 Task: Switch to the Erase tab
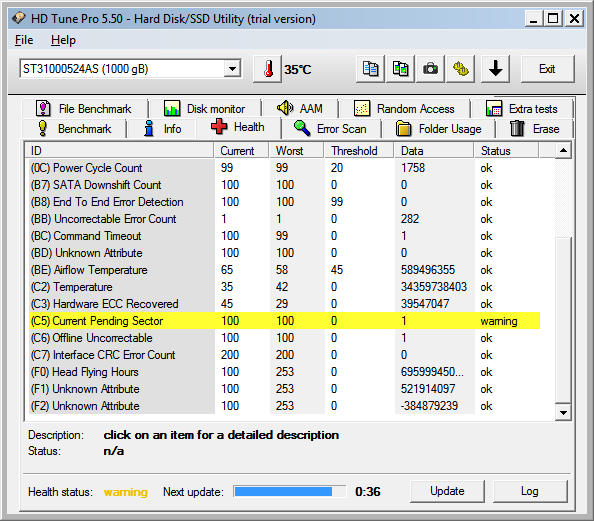pyautogui.click(x=535, y=129)
